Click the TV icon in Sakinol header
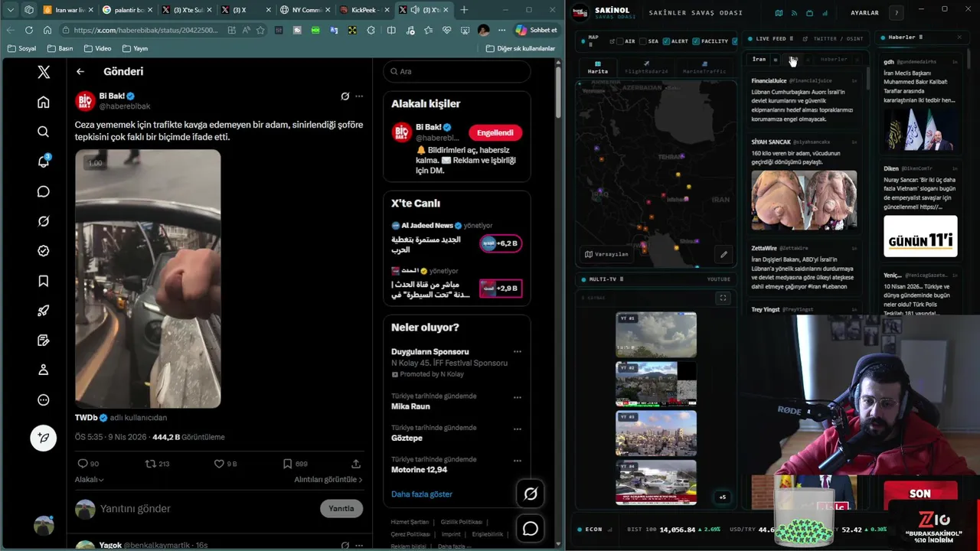Screen dimensions: 980x551 [810, 13]
